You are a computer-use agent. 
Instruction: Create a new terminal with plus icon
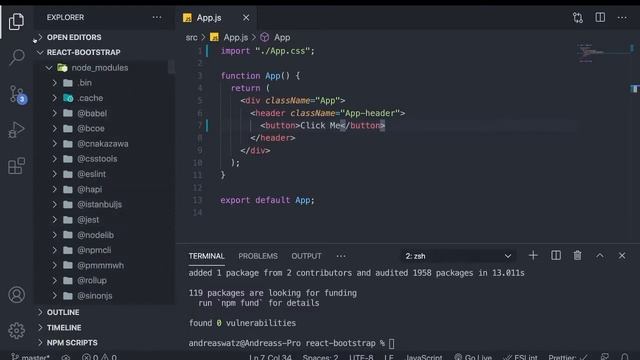(533, 256)
